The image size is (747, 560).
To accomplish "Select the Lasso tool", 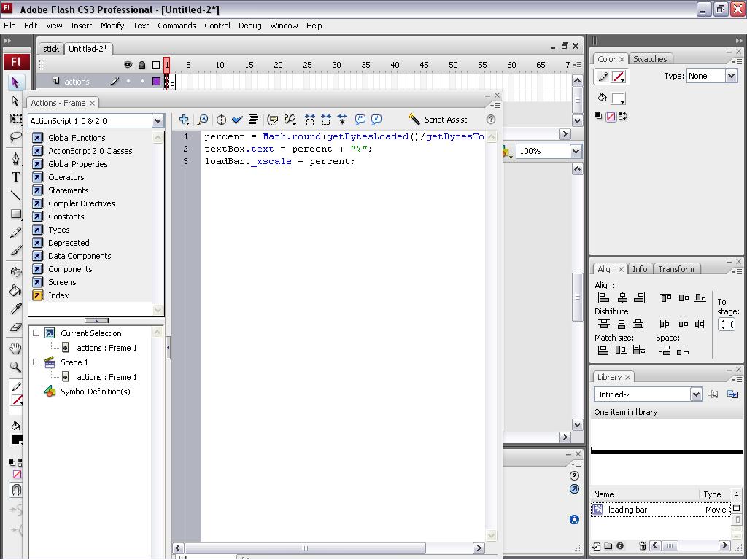I will coord(15,138).
